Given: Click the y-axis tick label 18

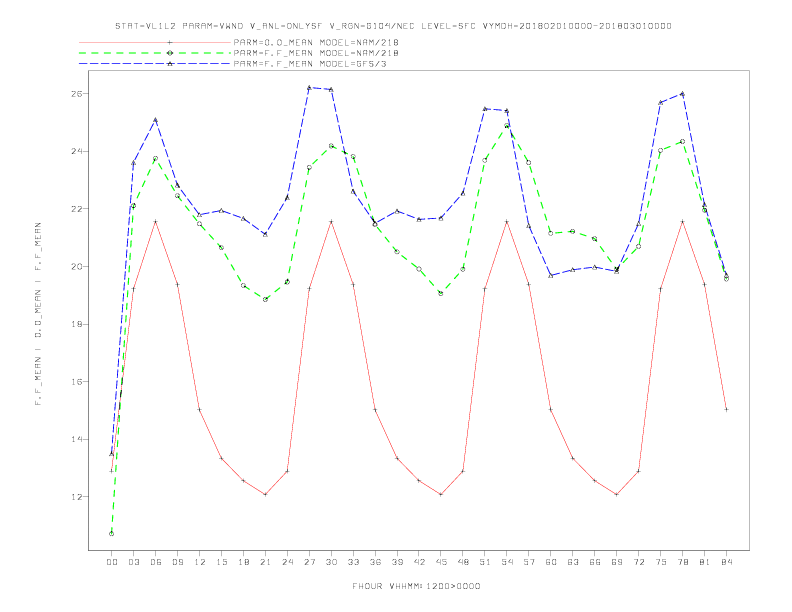Looking at the screenshot, I should (76, 324).
